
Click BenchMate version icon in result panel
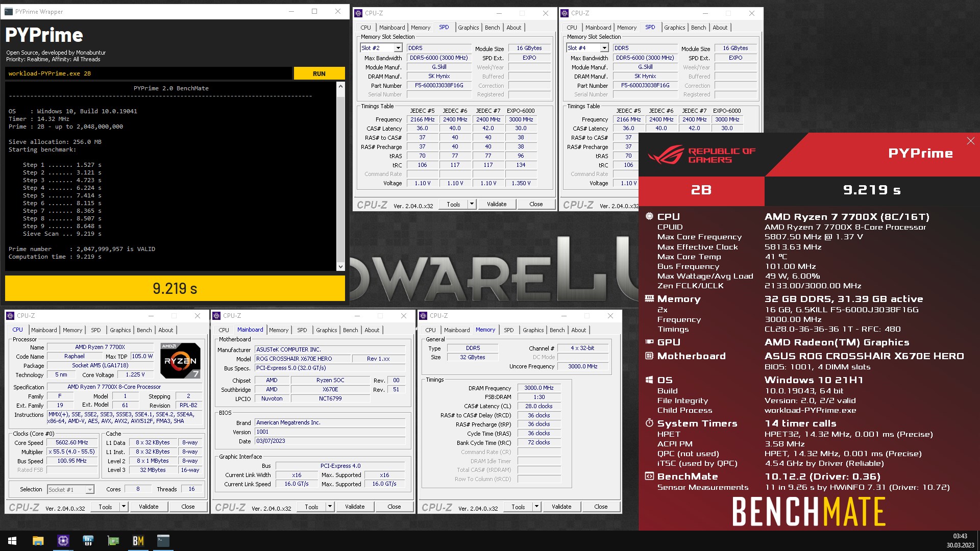(649, 476)
